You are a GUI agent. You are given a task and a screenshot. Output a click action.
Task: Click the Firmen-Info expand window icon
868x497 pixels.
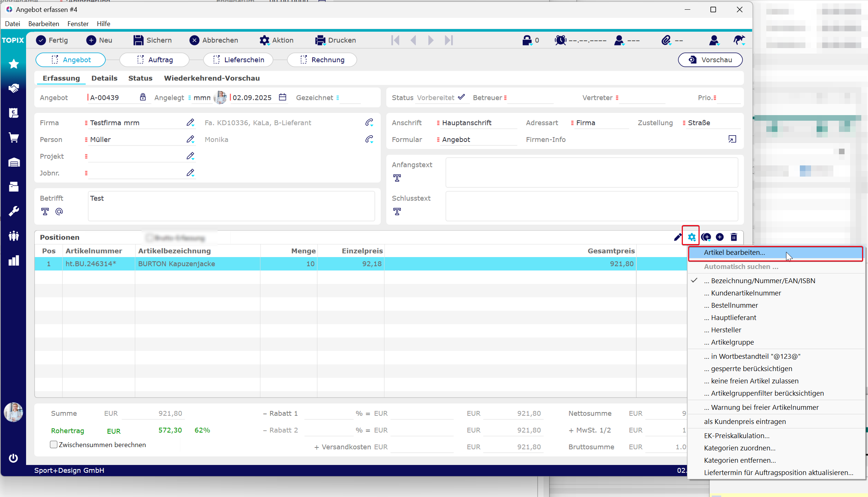coord(732,139)
